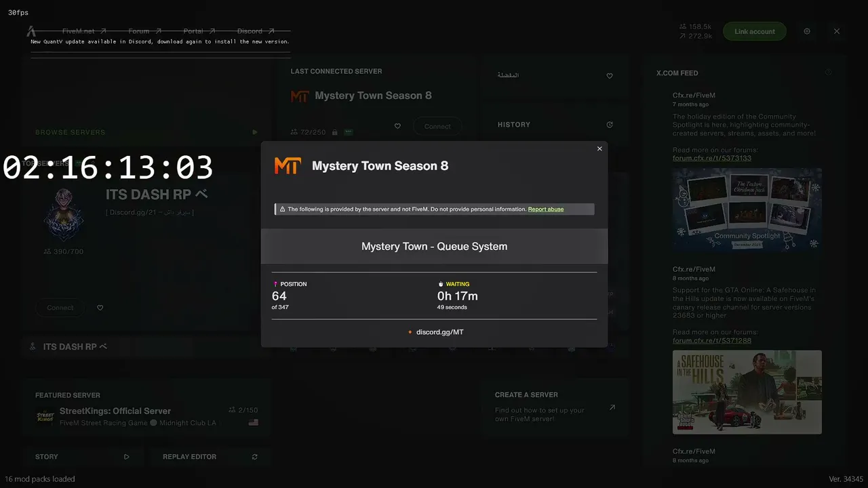This screenshot has height=488, width=868.
Task: Click the '2/150' StreetKings player count
Action: pyautogui.click(x=248, y=410)
